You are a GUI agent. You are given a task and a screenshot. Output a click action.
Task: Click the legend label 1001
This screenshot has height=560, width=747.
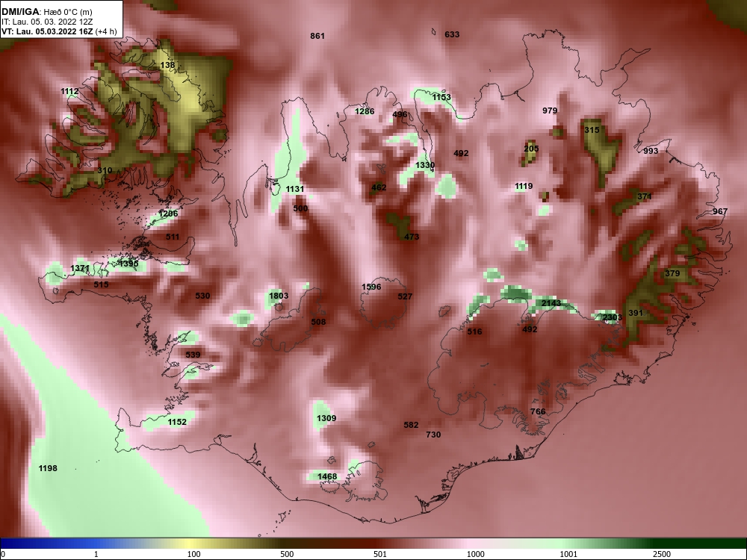tap(568, 554)
